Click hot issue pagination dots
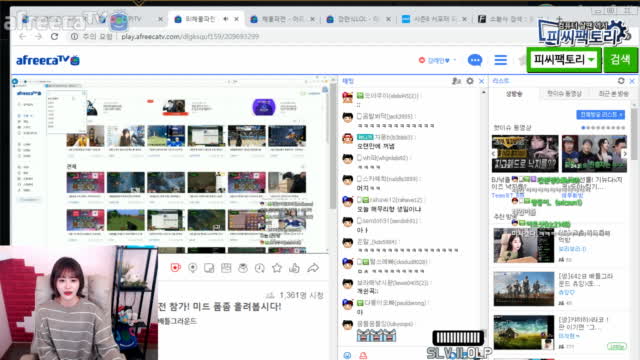This screenshot has height=360, width=640. click(x=603, y=128)
